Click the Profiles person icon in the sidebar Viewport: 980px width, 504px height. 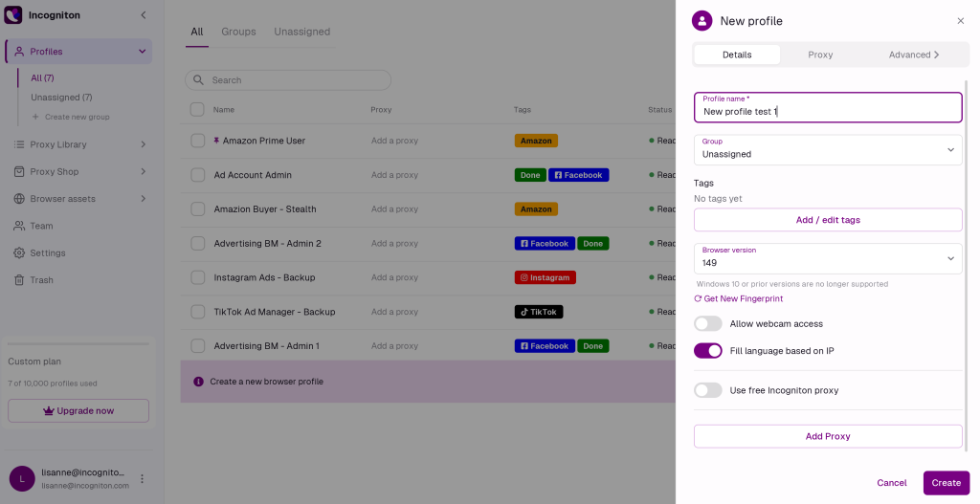coord(19,52)
